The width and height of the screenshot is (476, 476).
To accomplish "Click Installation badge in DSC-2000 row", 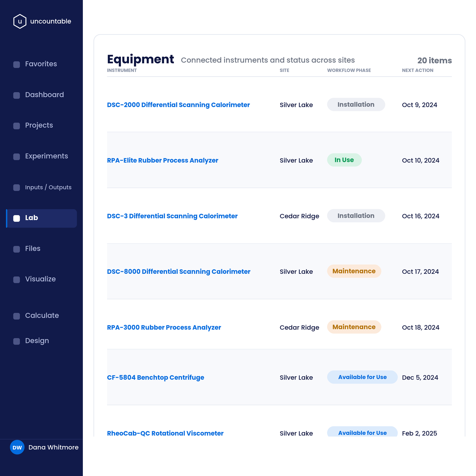I will 356,104.
